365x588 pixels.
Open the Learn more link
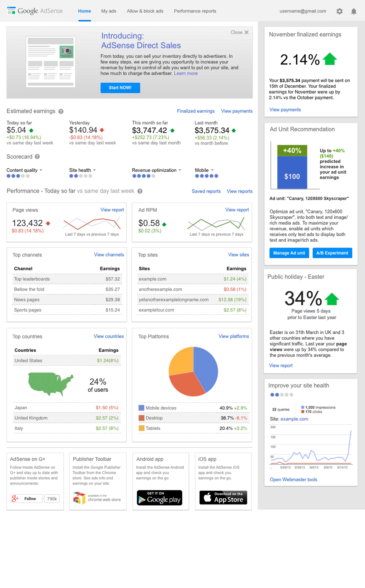pyautogui.click(x=186, y=73)
